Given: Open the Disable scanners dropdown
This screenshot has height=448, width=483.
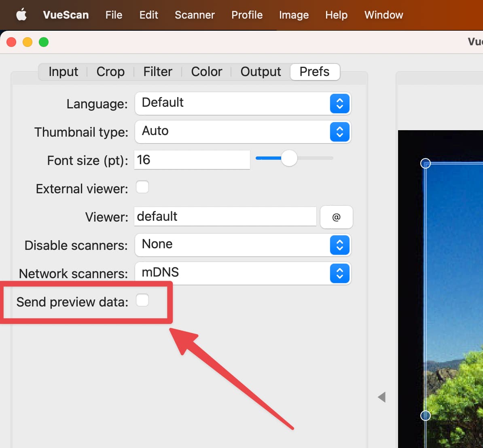Looking at the screenshot, I should pyautogui.click(x=243, y=245).
